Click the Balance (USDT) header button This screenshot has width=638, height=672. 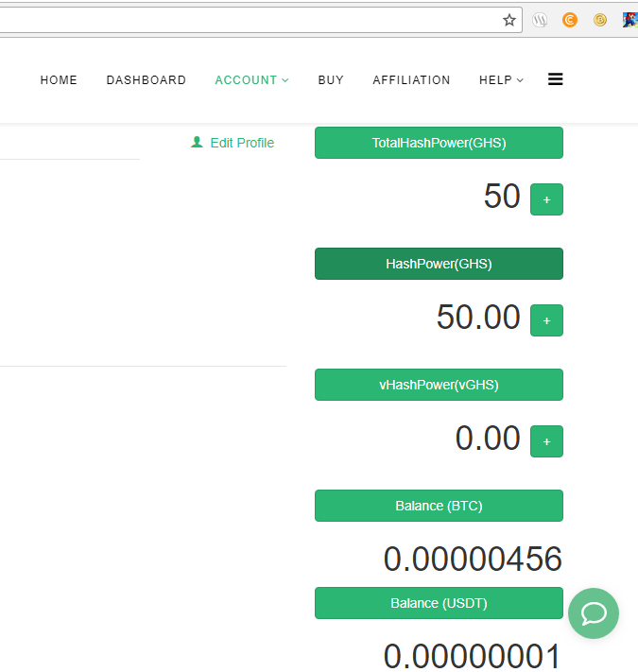coord(439,603)
